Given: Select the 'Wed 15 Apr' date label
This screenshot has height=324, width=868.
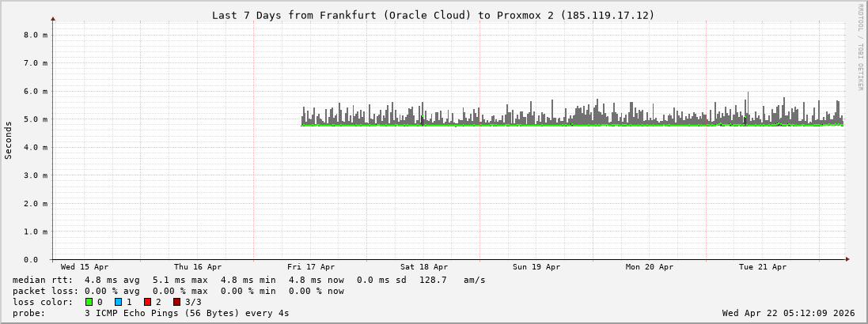Looking at the screenshot, I should click(x=85, y=267).
